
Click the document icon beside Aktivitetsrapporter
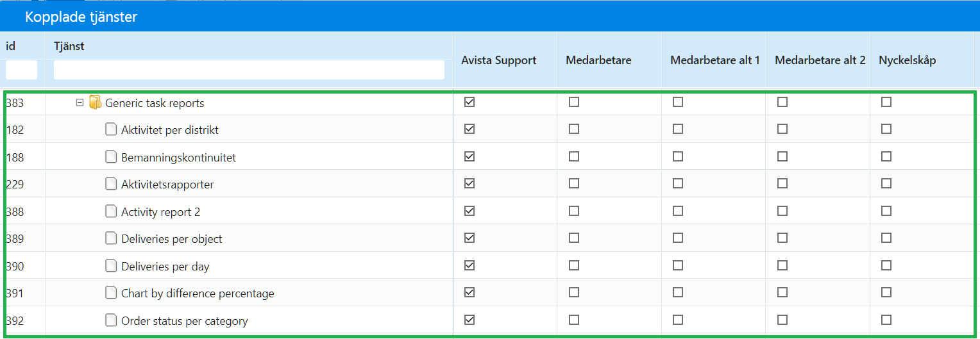[x=111, y=184]
